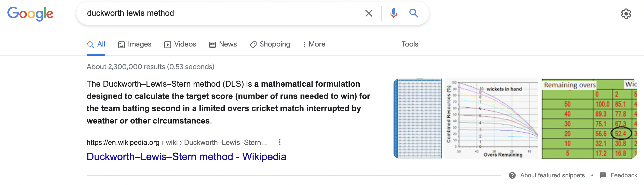Open settings via the gear icon

626,14
